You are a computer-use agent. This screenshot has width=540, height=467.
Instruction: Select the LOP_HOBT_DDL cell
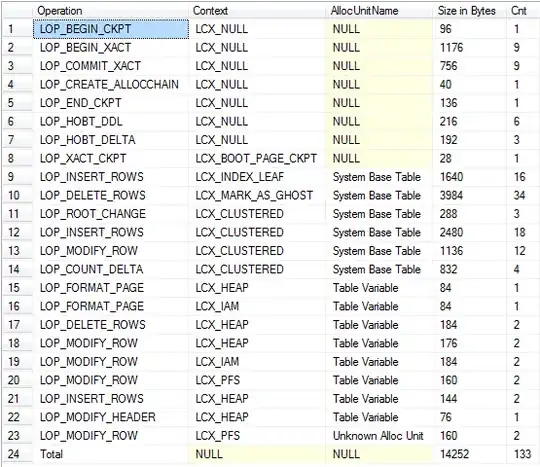[111, 121]
